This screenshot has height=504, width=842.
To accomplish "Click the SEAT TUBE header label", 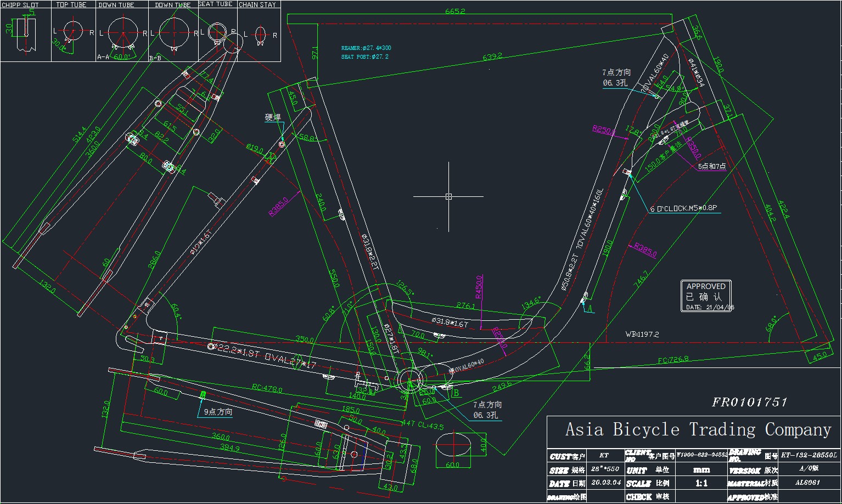I will (215, 4).
